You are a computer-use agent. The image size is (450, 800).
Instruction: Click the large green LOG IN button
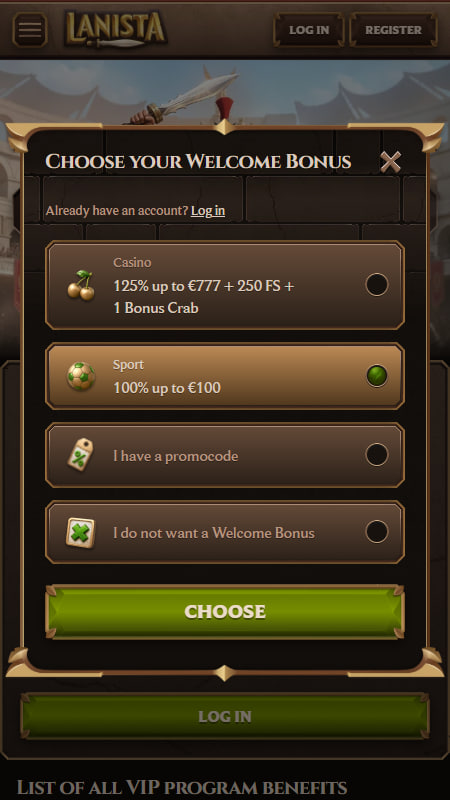(225, 716)
